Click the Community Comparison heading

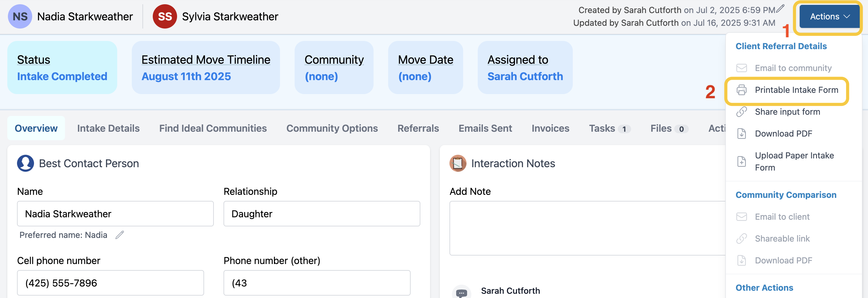786,195
